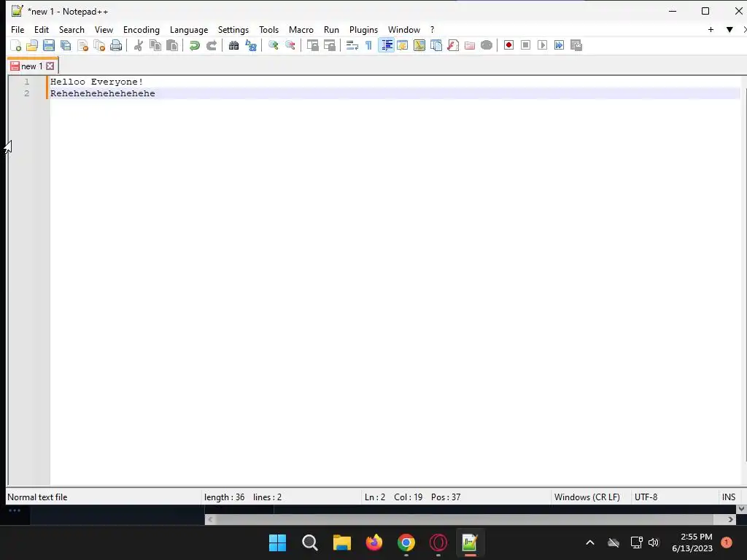
Task: Click the Close All toolbar icon
Action: pos(99,45)
